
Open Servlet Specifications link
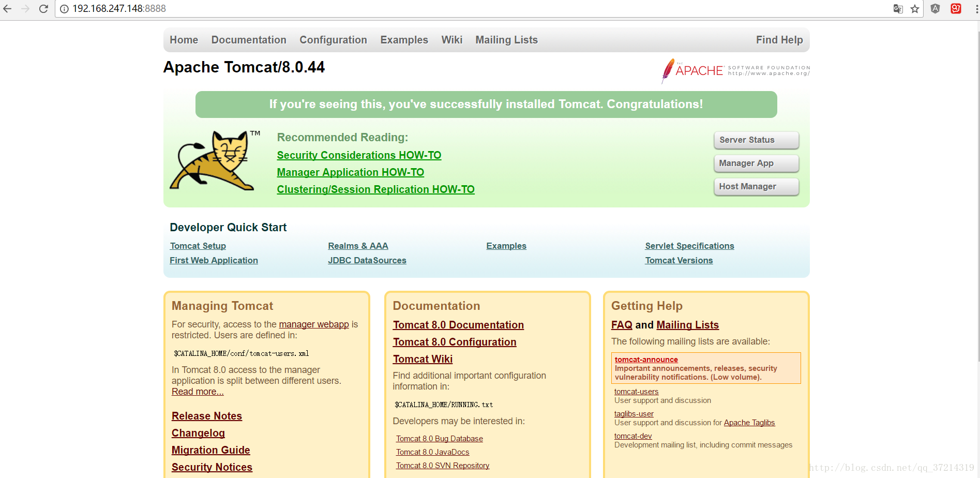click(689, 246)
